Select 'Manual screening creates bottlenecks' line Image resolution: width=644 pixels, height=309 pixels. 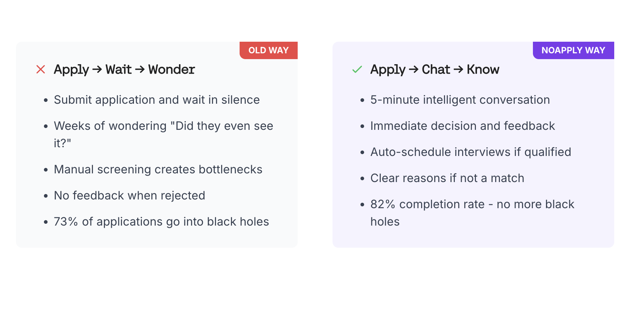(158, 169)
